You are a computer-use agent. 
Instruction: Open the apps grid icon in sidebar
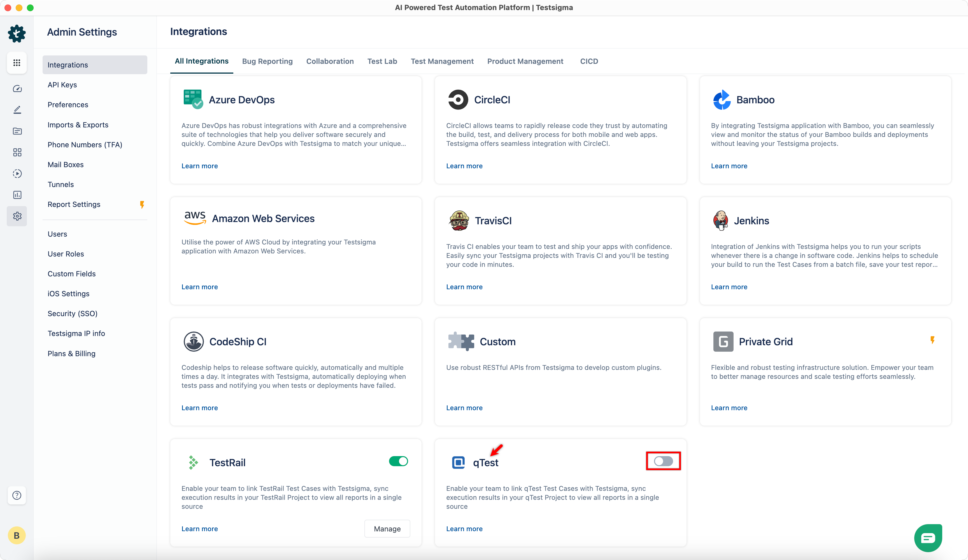pos(17,63)
